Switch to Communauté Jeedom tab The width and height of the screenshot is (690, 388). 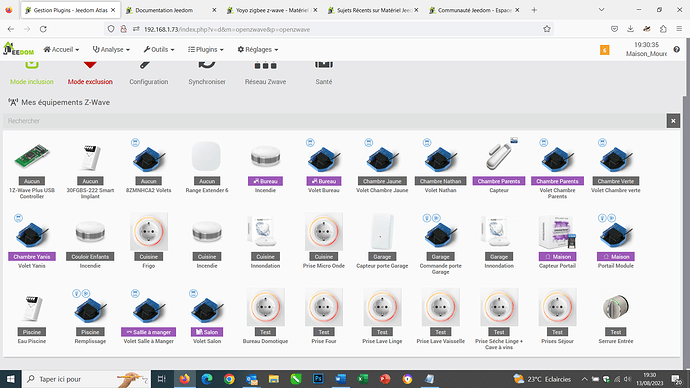click(x=473, y=10)
